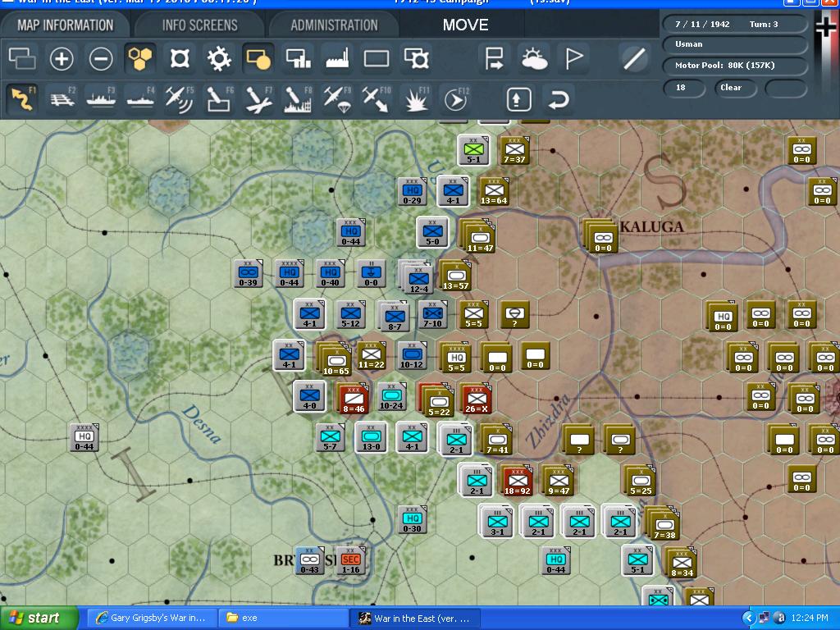Screen dimensions: 840x630
Task: Select the Soviet 13=64 unit counter
Action: 494,192
